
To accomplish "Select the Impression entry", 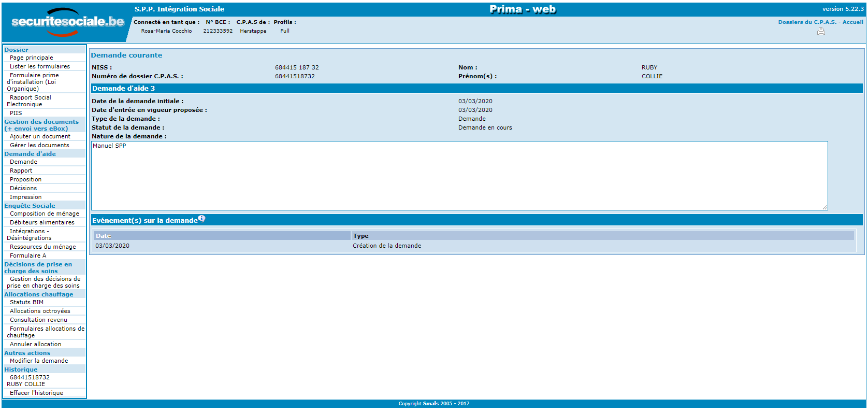I will click(25, 197).
